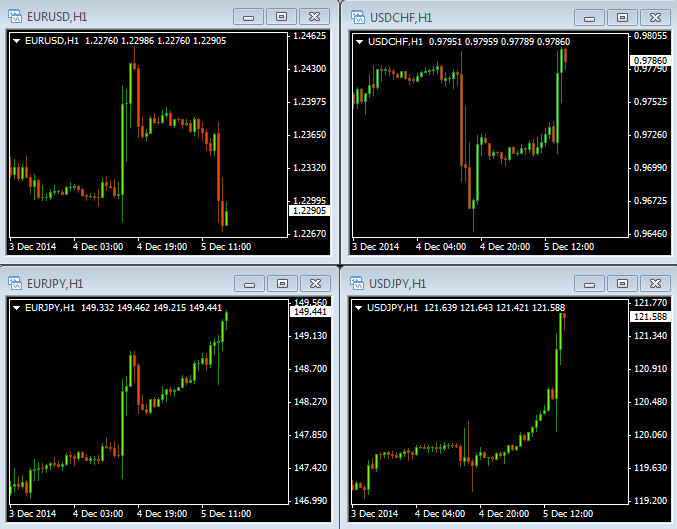The width and height of the screenshot is (677, 529).
Task: Click the 0.97525 price level on USDCHF
Action: coord(650,102)
